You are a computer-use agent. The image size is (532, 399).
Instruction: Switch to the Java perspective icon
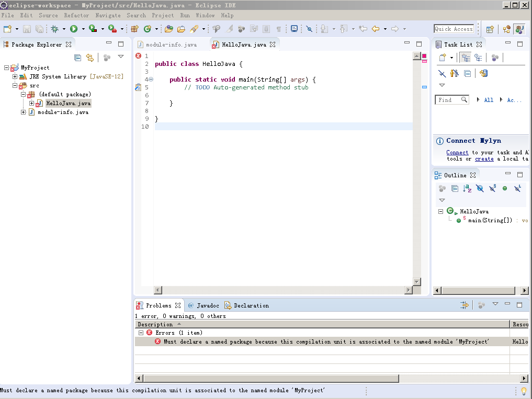(519, 29)
